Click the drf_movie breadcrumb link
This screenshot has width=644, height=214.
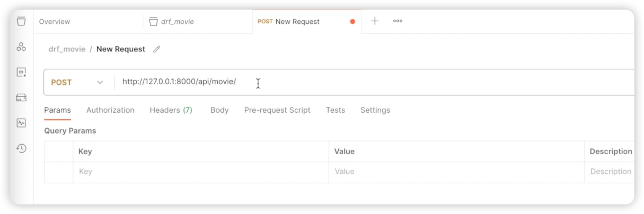(67, 49)
